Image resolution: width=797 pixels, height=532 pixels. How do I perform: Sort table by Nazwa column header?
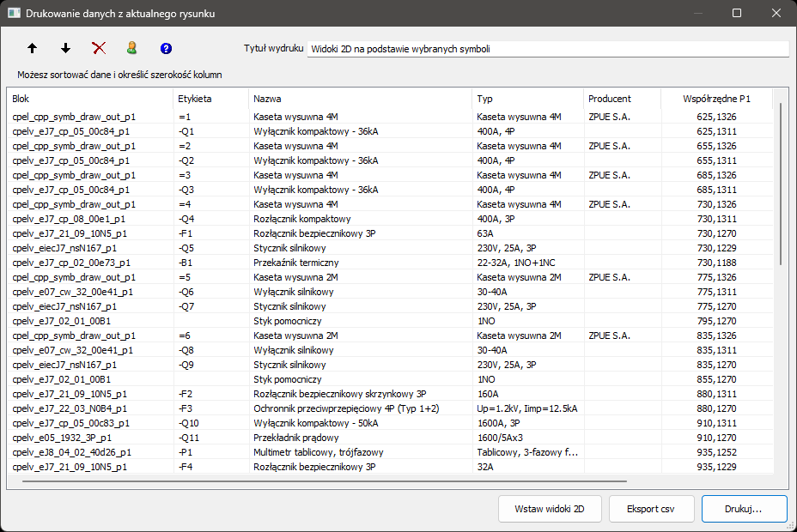(359, 99)
